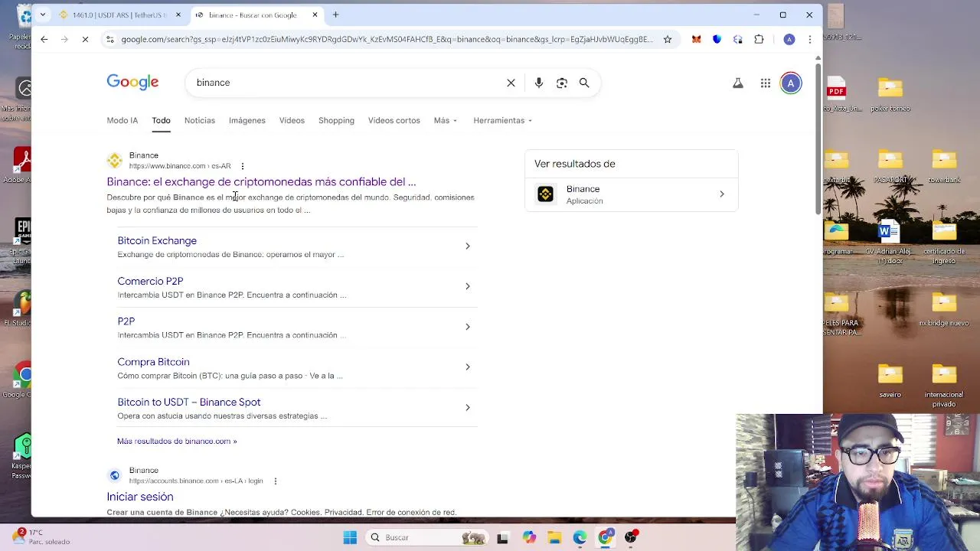Open Google Lens image search icon
Screen dimensions: 980x551
(562, 83)
